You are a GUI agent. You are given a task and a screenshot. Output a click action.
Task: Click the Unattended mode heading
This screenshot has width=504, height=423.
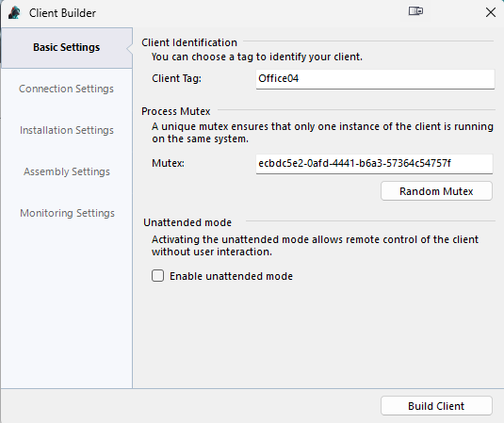(187, 222)
